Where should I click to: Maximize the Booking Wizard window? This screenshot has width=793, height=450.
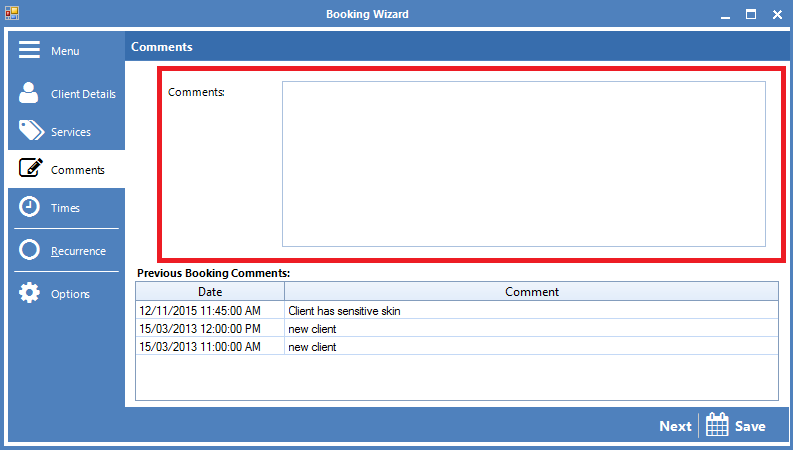(x=750, y=14)
